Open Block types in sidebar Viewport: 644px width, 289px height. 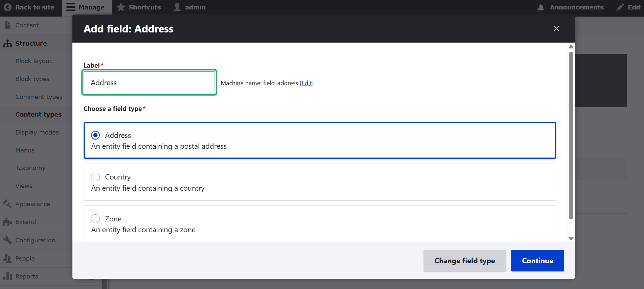[32, 79]
